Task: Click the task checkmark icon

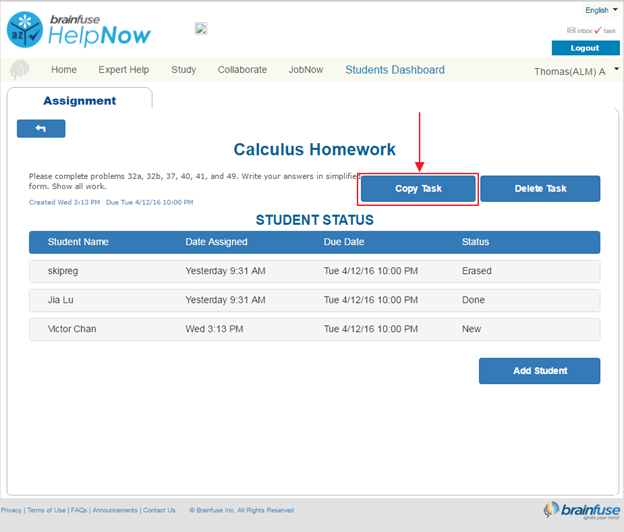Action: click(598, 31)
